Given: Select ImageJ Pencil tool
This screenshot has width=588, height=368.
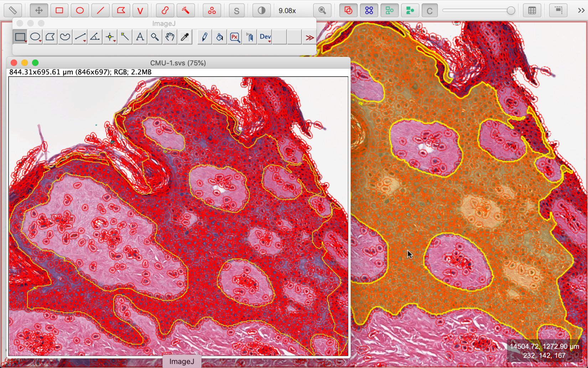Looking at the screenshot, I should [x=205, y=37].
